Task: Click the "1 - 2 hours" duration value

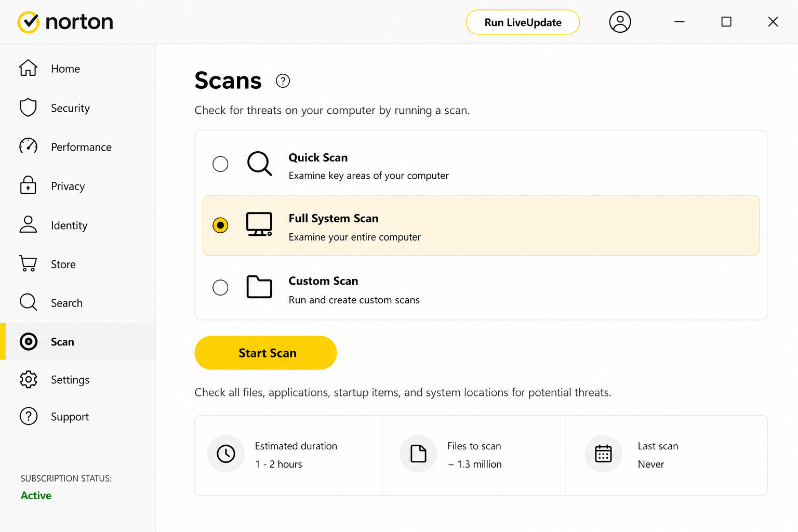Action: coord(278,464)
